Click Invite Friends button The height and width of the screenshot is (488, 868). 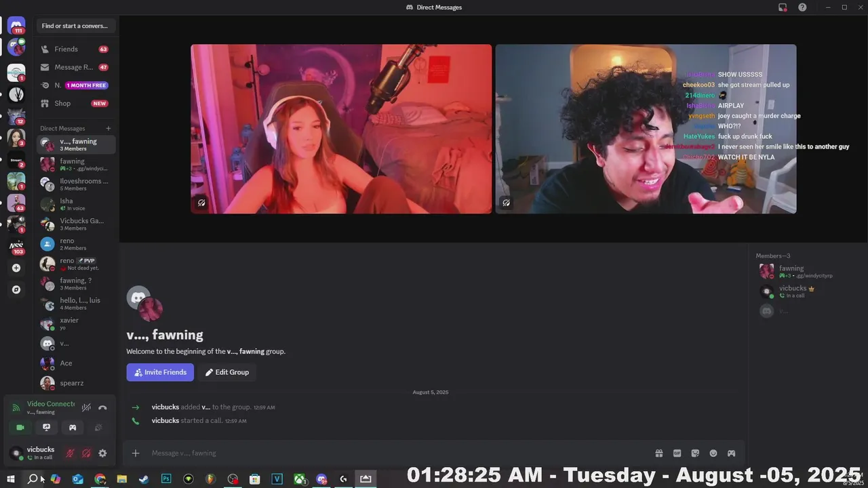pos(160,372)
